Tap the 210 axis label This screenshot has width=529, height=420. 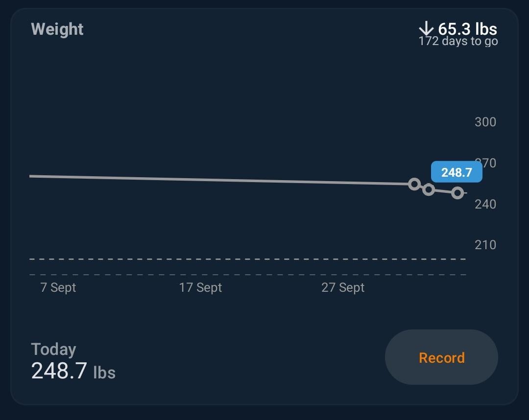coord(485,245)
